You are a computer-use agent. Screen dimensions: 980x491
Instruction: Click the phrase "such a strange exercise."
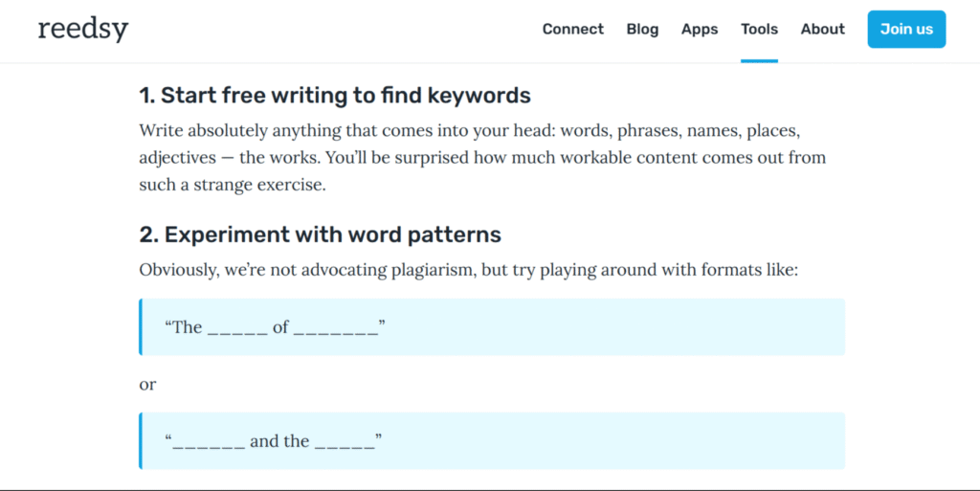coord(233,185)
